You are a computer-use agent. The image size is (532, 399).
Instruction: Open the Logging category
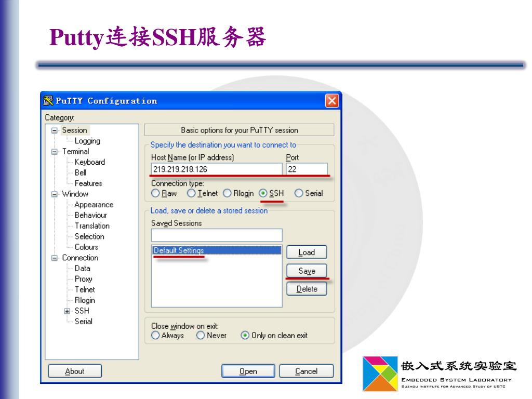coord(87,141)
